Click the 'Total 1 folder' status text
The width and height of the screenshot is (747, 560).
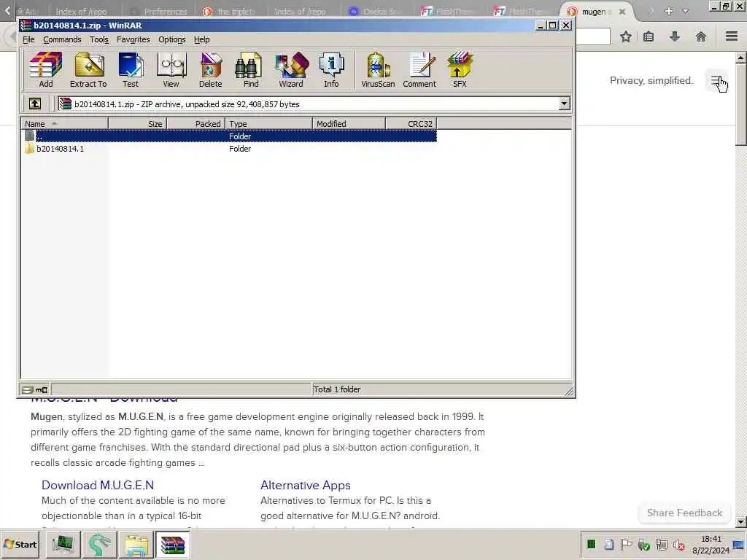(x=337, y=389)
